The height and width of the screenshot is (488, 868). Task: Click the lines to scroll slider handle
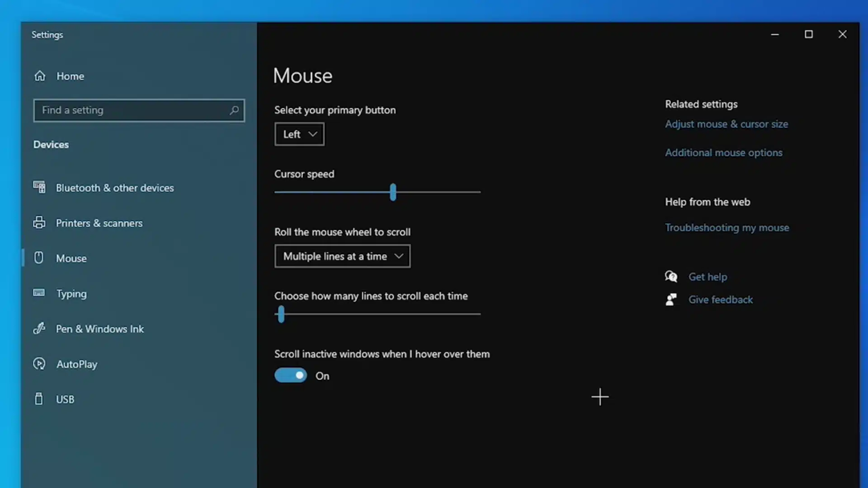[281, 314]
